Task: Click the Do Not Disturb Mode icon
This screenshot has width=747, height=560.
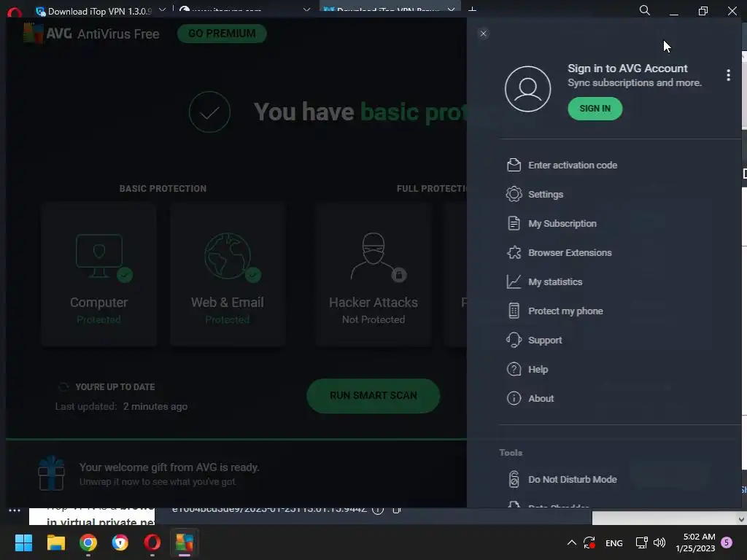Action: tap(514, 479)
